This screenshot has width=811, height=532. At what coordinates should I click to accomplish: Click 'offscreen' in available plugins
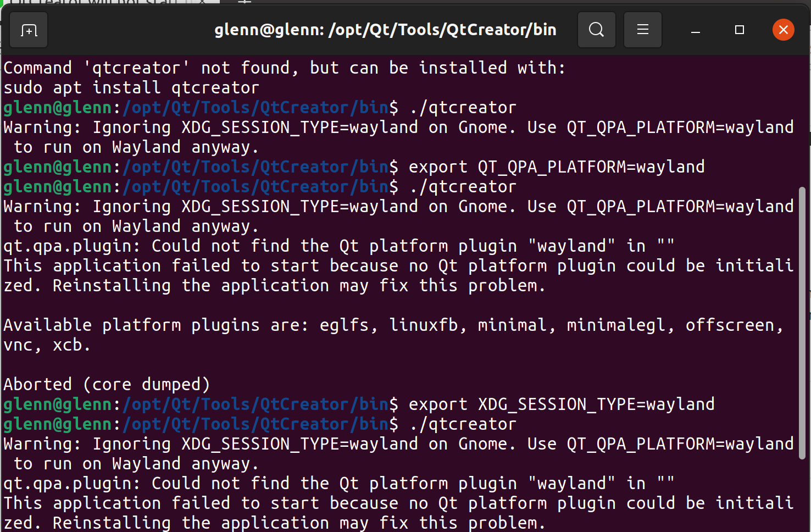[730, 325]
